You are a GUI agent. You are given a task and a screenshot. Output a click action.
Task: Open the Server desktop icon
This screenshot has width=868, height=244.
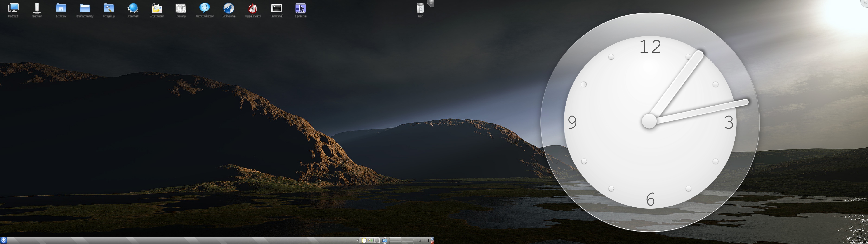[37, 8]
